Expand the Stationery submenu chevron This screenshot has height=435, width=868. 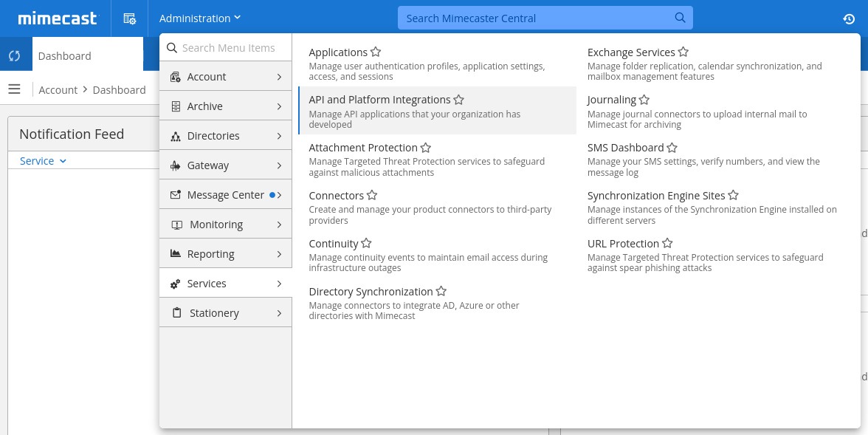(x=279, y=313)
